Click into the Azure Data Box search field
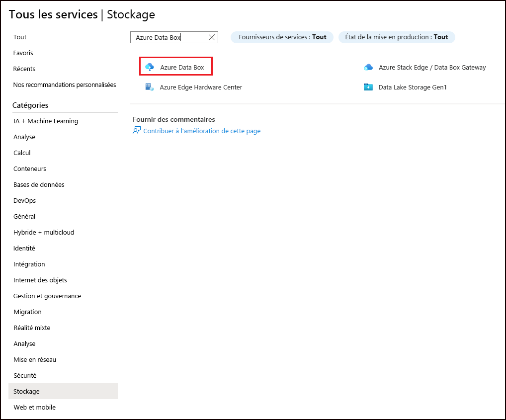The width and height of the screenshot is (506, 420). [x=169, y=37]
